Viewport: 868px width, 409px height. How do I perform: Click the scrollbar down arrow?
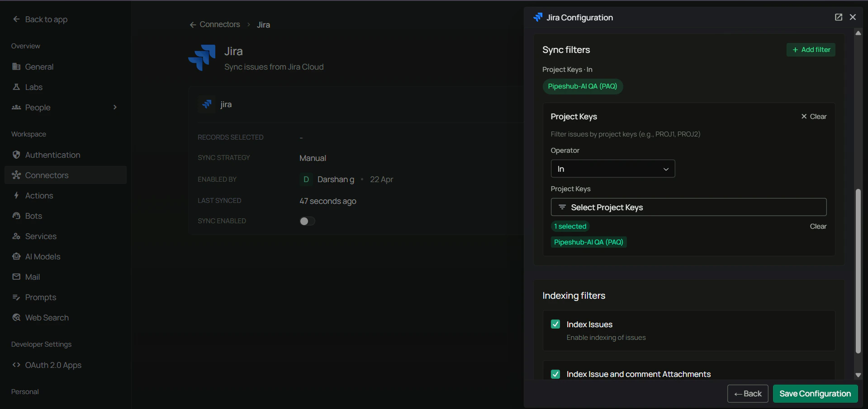tap(858, 375)
